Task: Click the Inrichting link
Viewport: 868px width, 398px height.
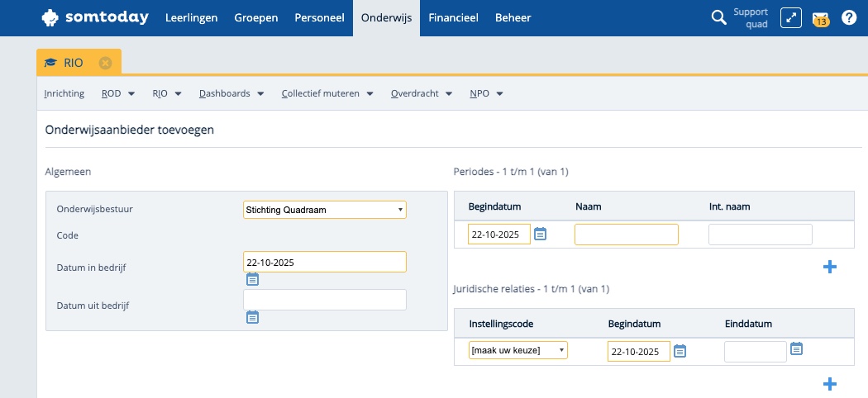Action: 64,94
